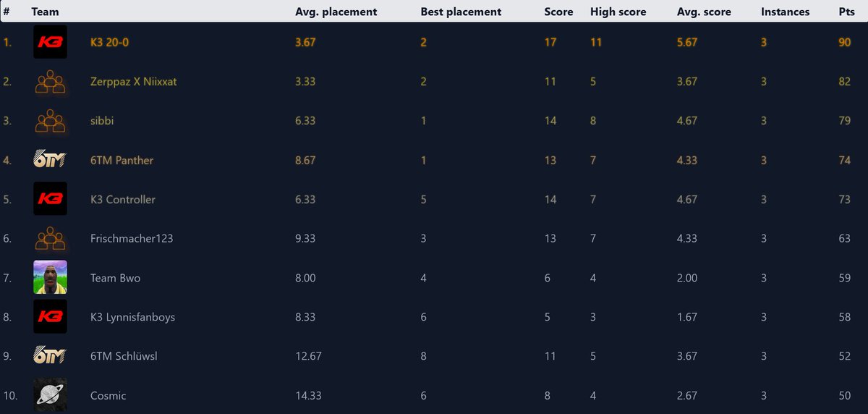The width and height of the screenshot is (868, 414).
Task: Click the Zerppaz X Niixxat group icon
Action: pos(50,81)
